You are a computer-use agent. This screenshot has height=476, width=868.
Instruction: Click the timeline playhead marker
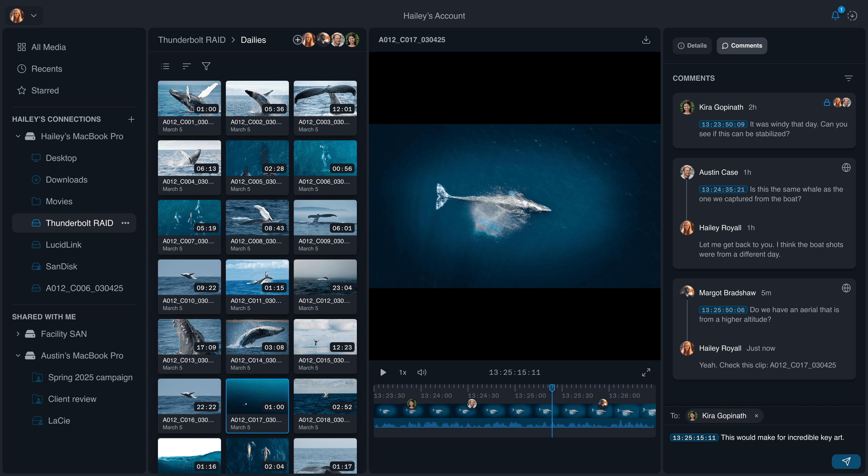tap(552, 388)
